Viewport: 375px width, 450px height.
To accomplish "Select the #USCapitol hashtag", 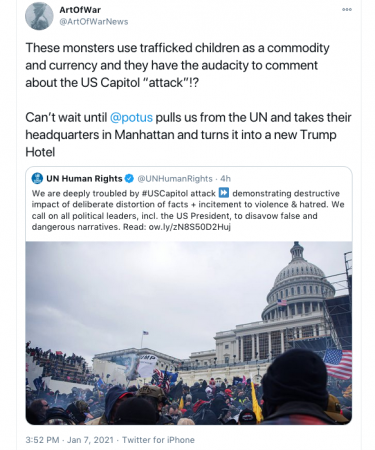I will click(163, 193).
